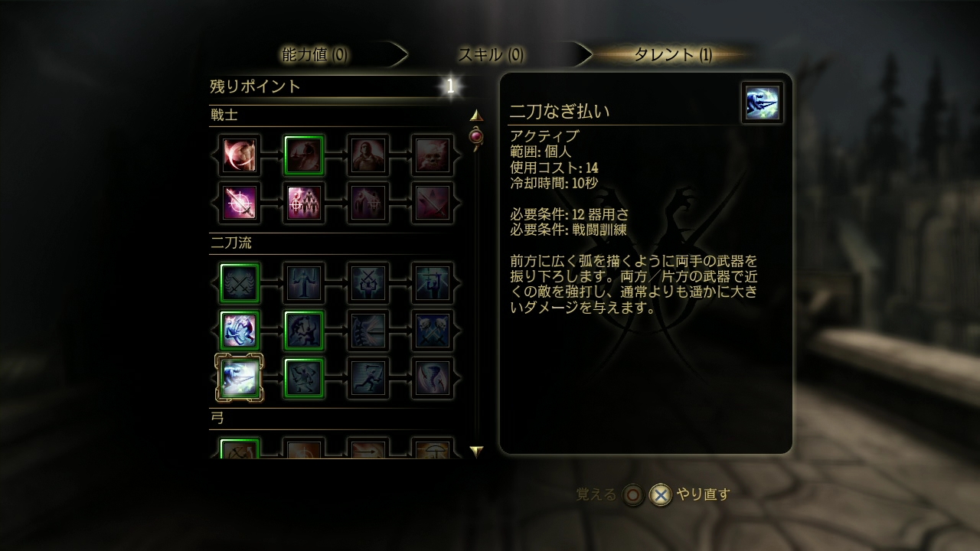Open the タレント (1) tab
The width and height of the screenshot is (980, 551).
[674, 54]
